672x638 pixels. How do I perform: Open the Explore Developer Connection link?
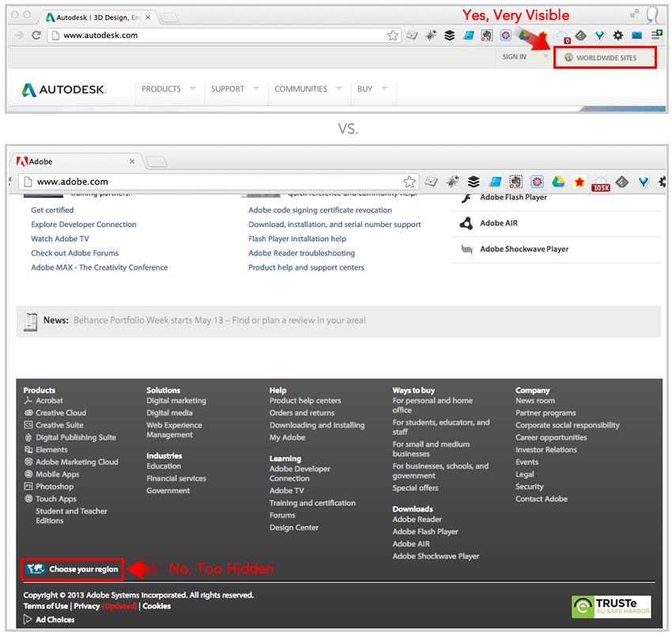(84, 225)
